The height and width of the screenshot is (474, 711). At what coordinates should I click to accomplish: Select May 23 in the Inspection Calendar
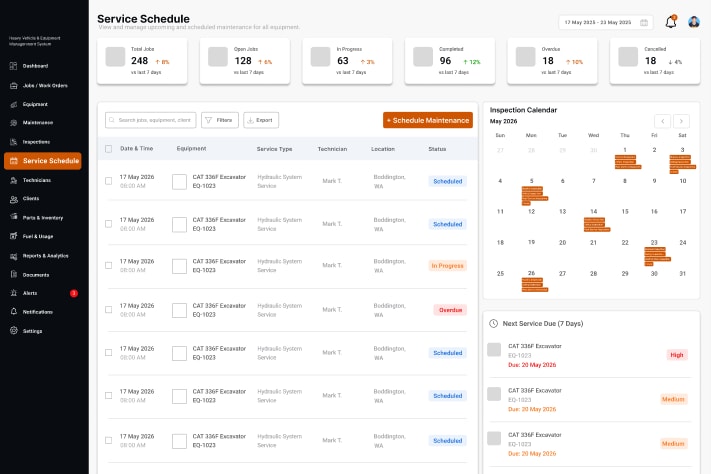[x=654, y=243]
